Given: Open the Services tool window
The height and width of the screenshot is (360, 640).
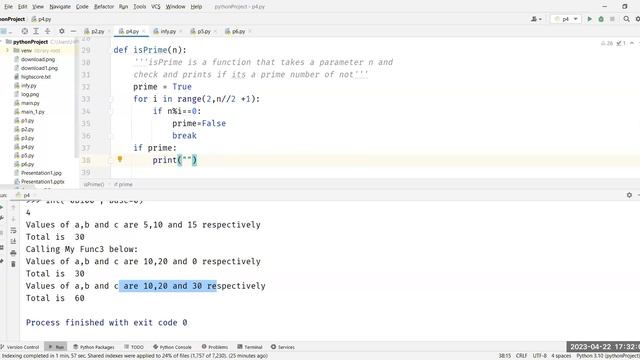Looking at the screenshot, I should coord(282,347).
